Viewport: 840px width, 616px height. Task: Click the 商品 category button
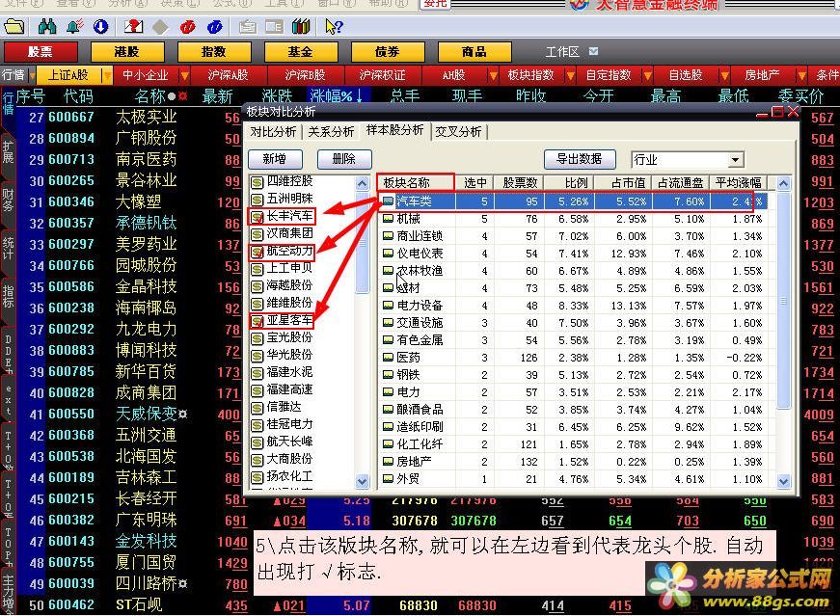[x=474, y=52]
